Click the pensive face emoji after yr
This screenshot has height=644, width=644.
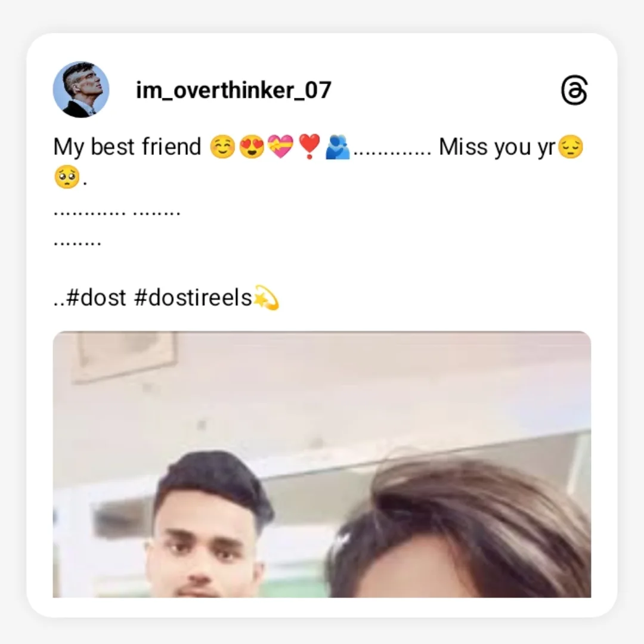(x=571, y=147)
